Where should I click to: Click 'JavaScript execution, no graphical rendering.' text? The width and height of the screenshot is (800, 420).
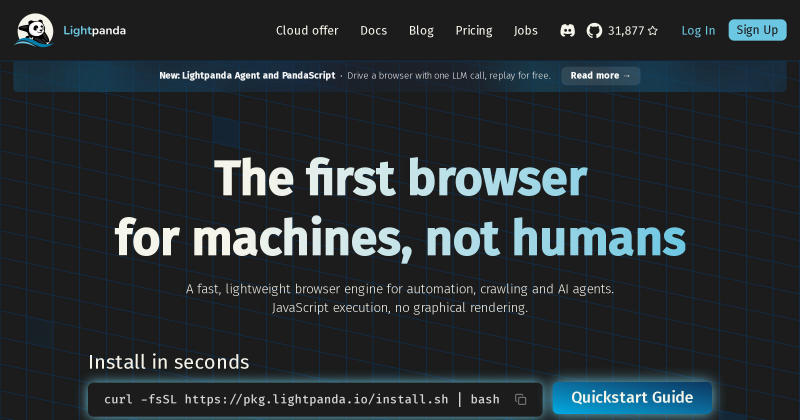pos(400,308)
